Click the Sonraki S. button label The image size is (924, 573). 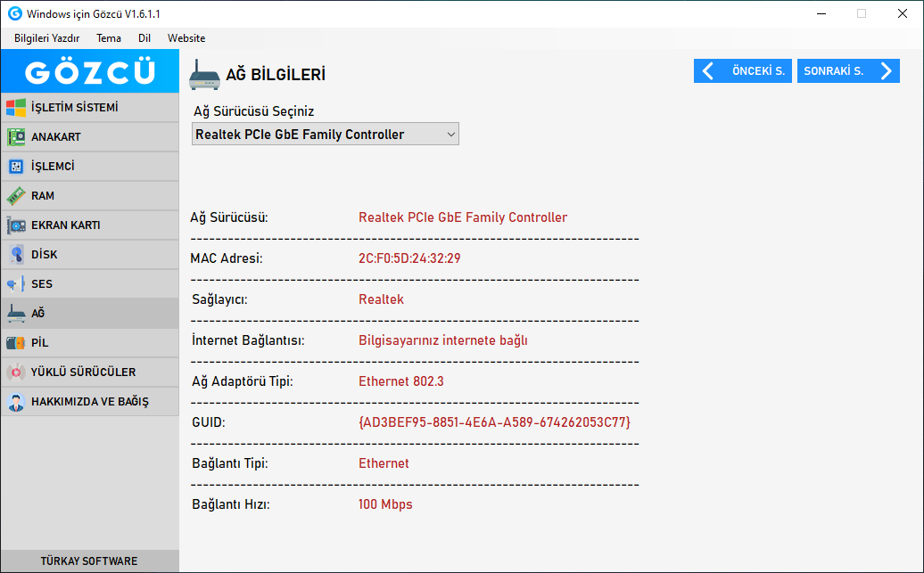[x=833, y=71]
